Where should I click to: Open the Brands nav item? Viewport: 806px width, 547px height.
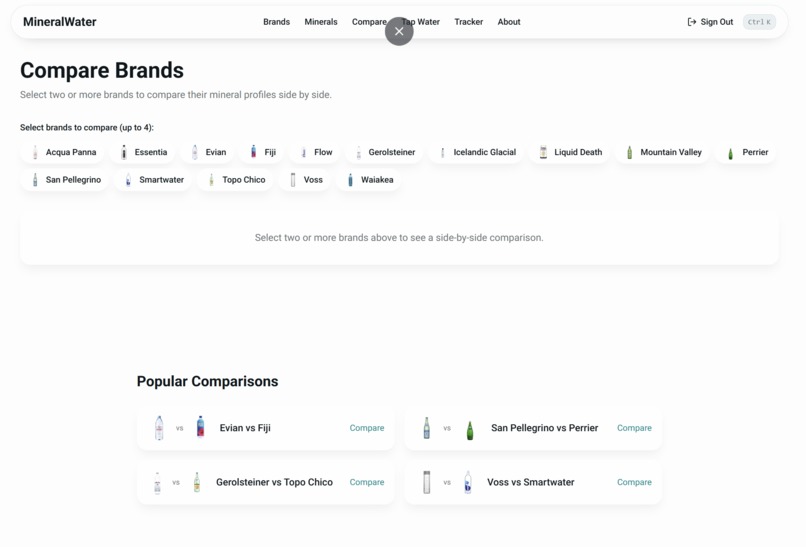click(277, 22)
